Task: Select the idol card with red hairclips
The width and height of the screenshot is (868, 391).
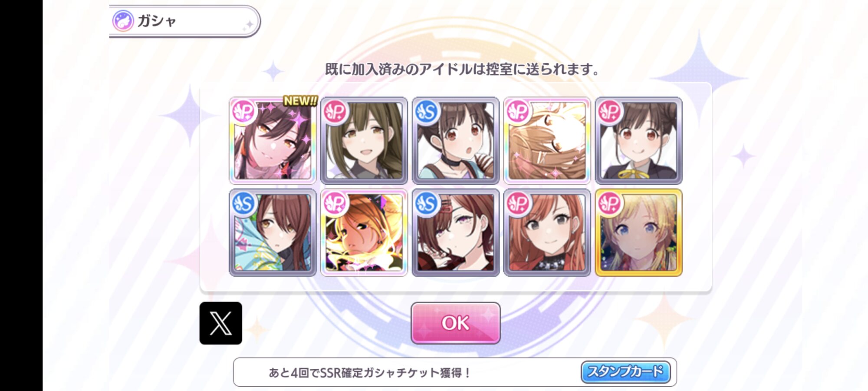Action: [x=456, y=232]
